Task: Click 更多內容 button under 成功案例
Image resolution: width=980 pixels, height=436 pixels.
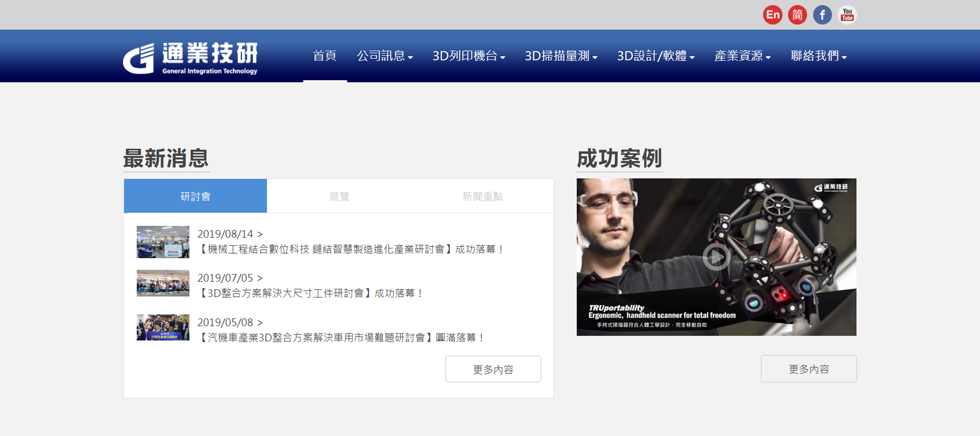Action: (x=808, y=369)
